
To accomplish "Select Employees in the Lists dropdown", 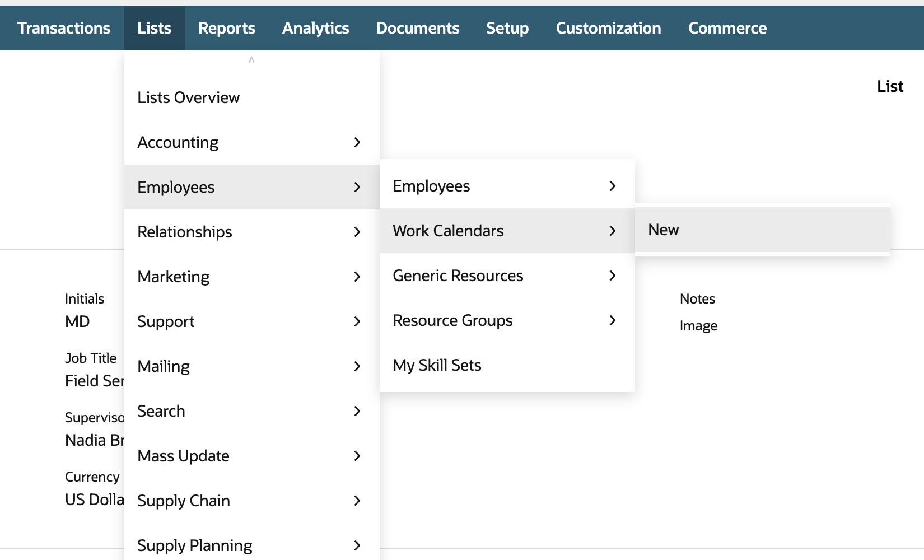I will coord(252,187).
